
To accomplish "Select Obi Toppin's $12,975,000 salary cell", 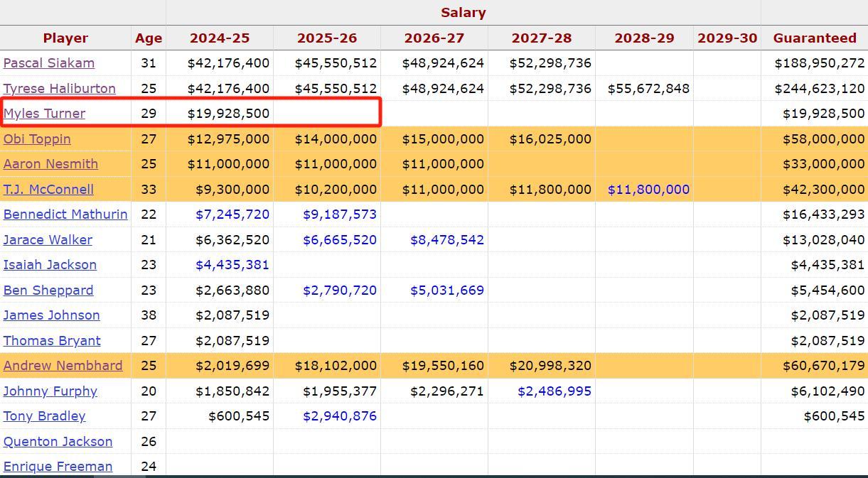I will pyautogui.click(x=228, y=139).
